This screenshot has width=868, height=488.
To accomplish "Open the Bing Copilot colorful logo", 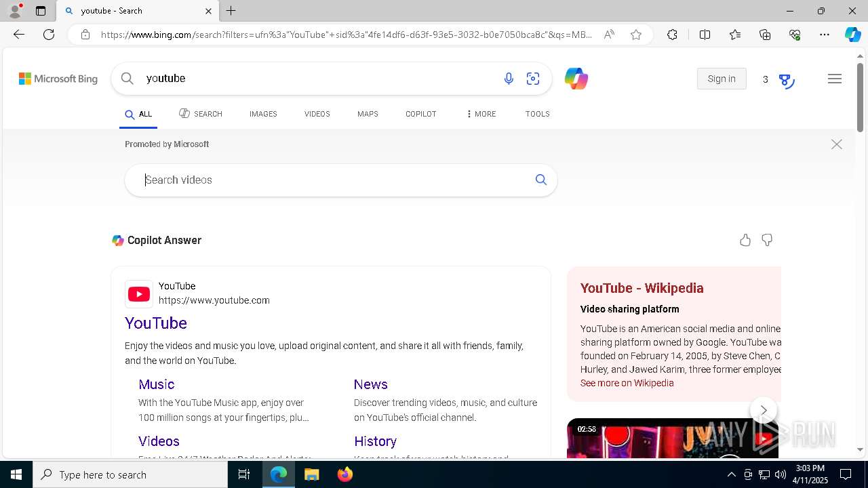I will point(576,79).
